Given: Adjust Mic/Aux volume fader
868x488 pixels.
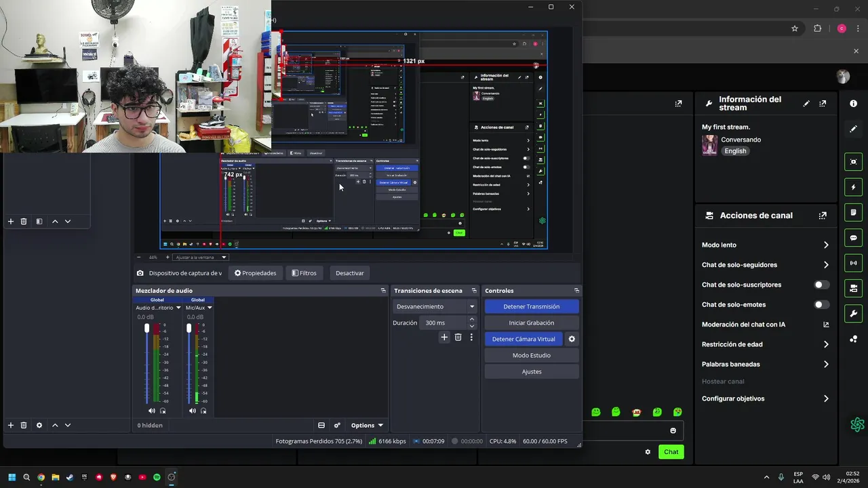Looking at the screenshot, I should (189, 329).
